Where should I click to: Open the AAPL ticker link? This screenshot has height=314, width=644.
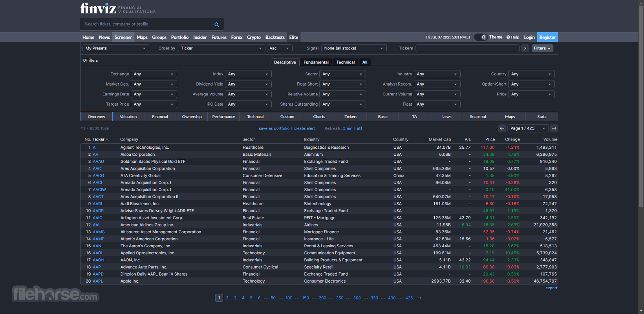point(98,281)
